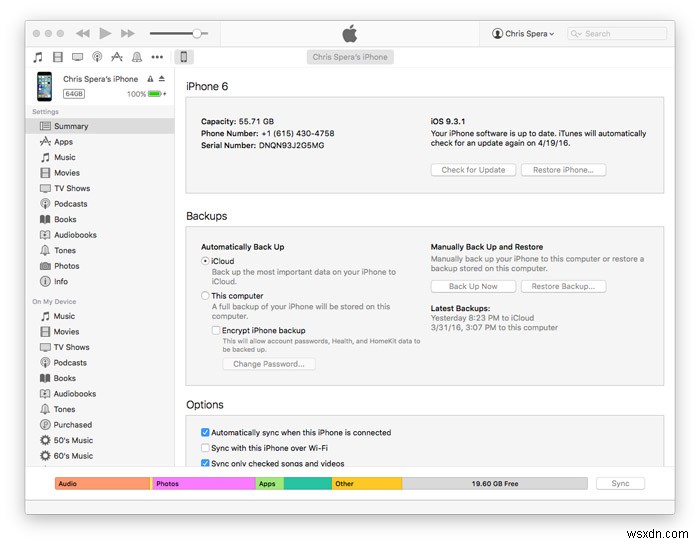
Task: Show more media kinds via ellipsis icon
Action: click(157, 57)
